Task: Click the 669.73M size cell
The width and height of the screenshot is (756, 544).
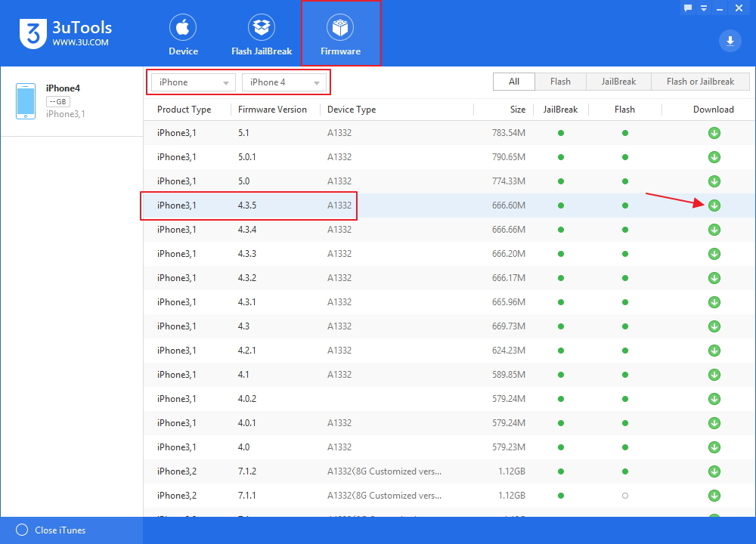Action: pos(509,326)
